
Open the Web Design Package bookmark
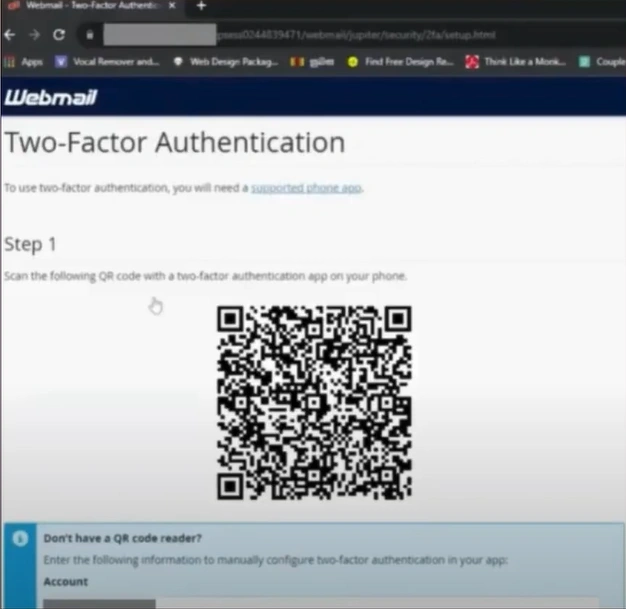pos(226,62)
